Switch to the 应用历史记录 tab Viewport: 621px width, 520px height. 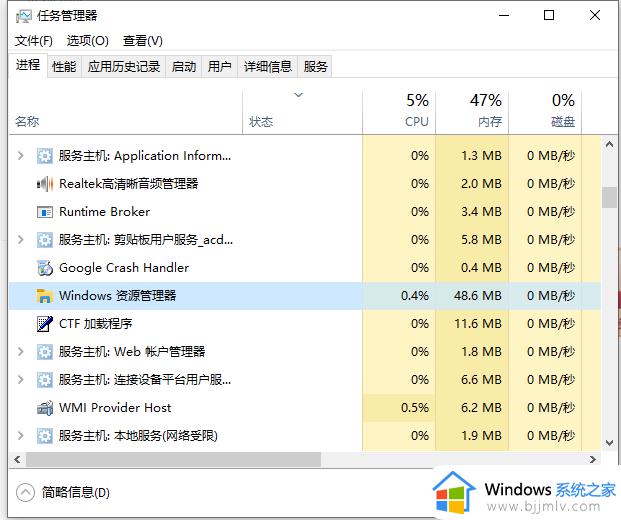point(124,66)
